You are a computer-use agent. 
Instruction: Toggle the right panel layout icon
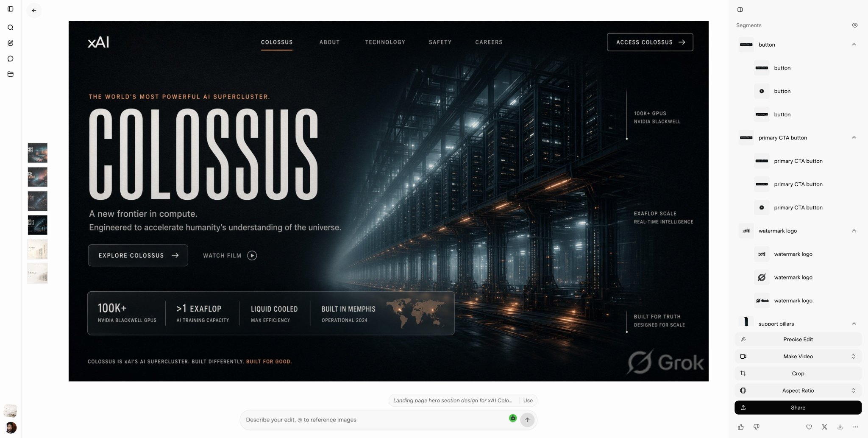click(x=740, y=10)
